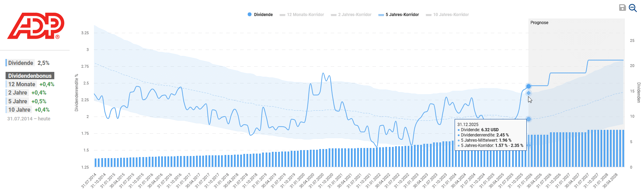Click the save chart disk icon

tap(622, 8)
